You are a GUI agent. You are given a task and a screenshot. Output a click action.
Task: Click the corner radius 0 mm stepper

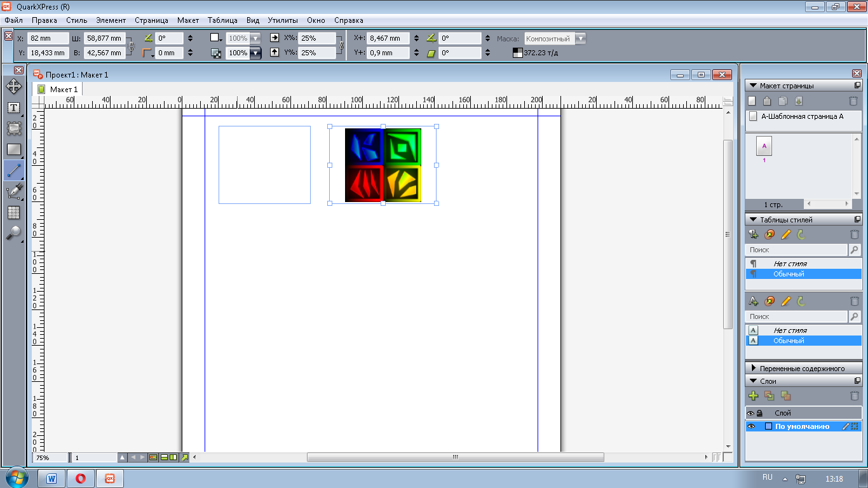[x=191, y=53]
